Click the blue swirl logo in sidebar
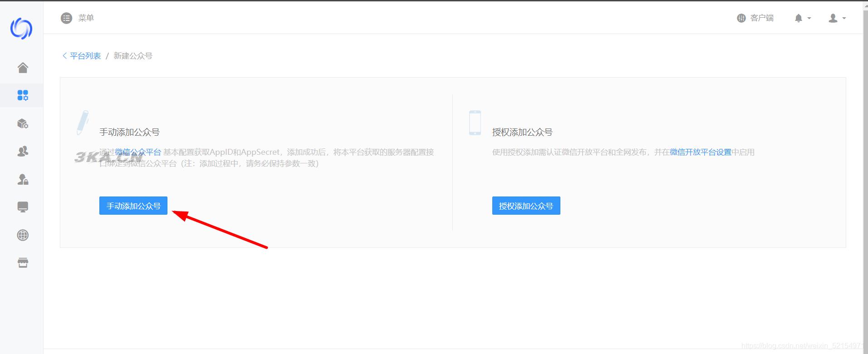Screen dimensions: 868x354 [x=21, y=29]
